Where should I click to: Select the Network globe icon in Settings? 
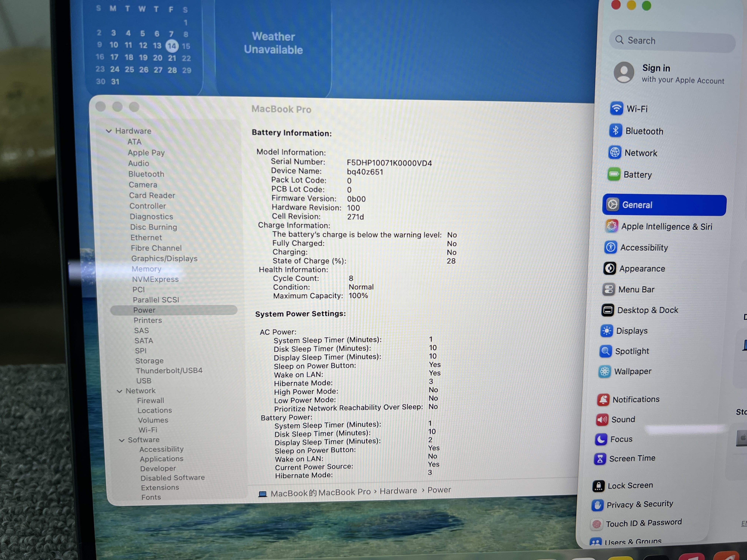click(615, 153)
